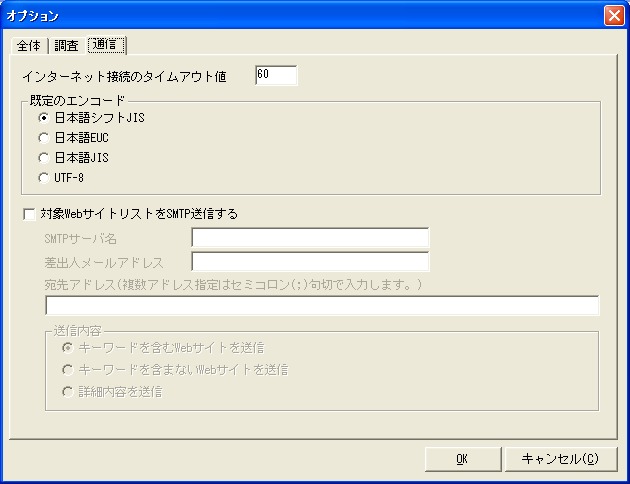Select 日本語シフトJIS encoding radio button
Image resolution: width=630 pixels, height=484 pixels.
point(44,118)
